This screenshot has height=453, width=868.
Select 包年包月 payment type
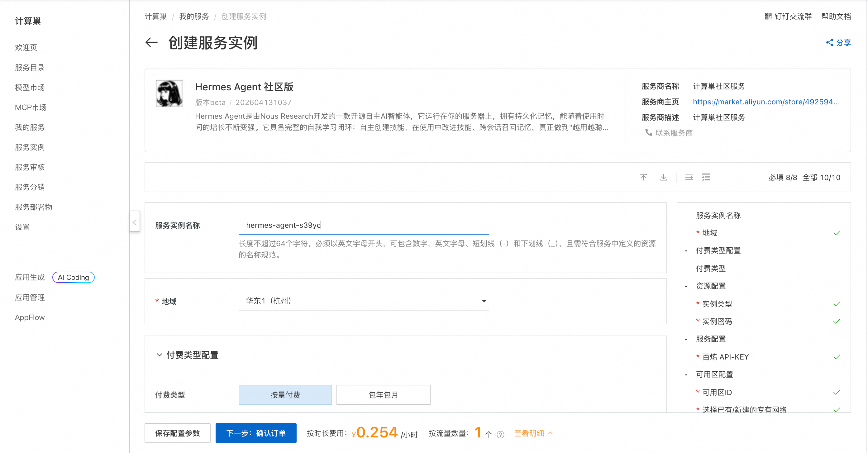tap(383, 395)
